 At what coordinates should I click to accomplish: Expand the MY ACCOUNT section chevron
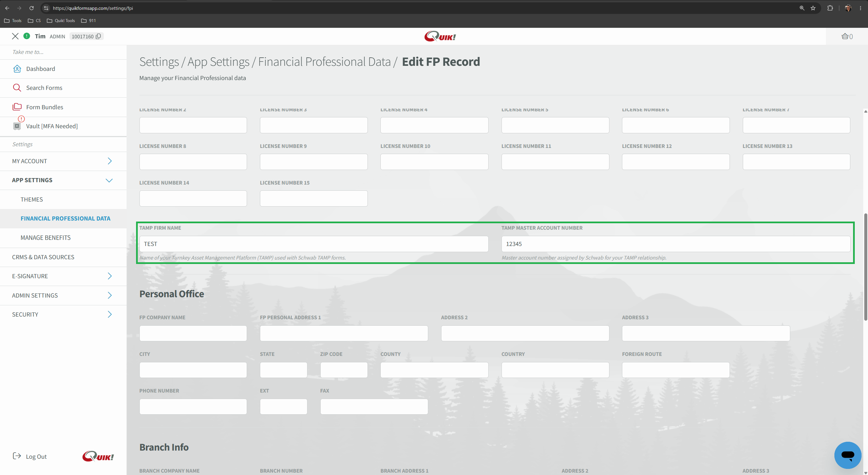110,161
